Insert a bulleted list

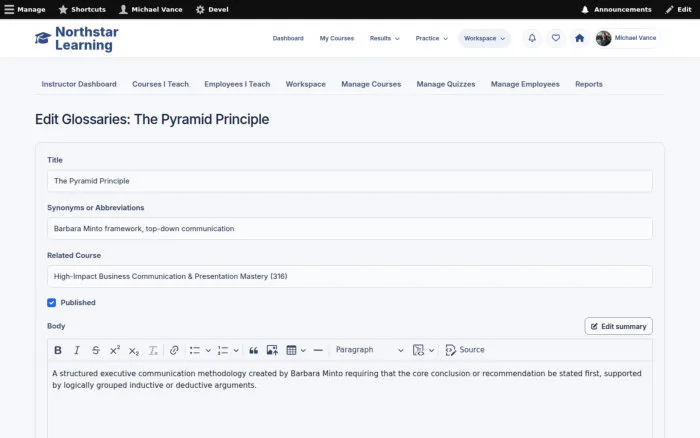pos(195,350)
